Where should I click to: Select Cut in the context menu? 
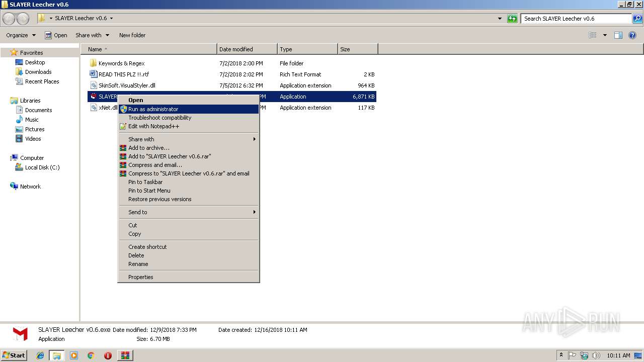189,225
